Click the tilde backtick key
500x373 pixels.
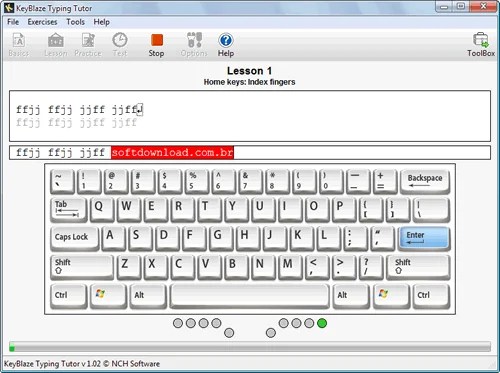[62, 181]
